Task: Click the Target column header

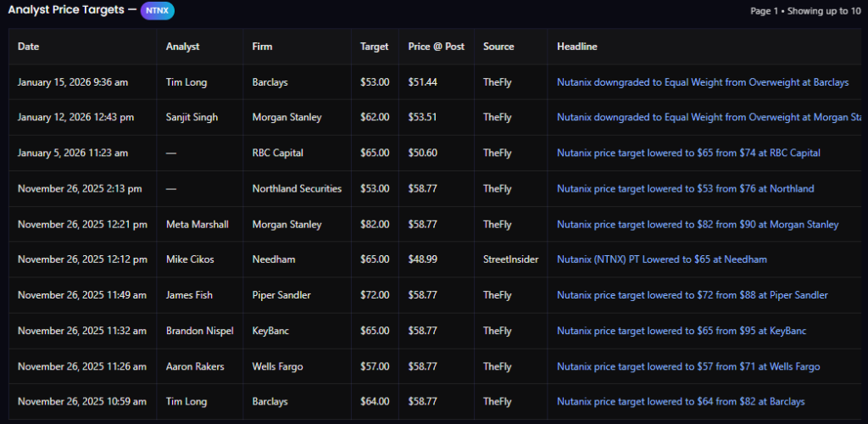Action: click(x=375, y=47)
